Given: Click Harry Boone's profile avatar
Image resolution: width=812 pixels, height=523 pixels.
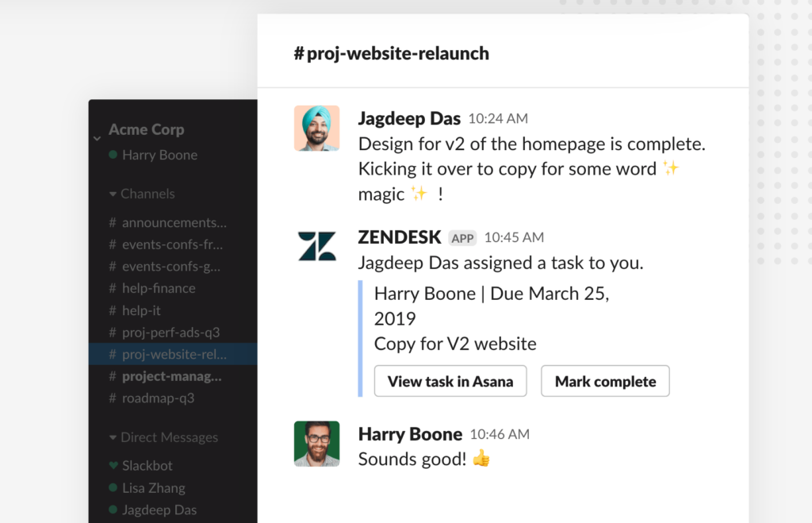Looking at the screenshot, I should tap(316, 444).
